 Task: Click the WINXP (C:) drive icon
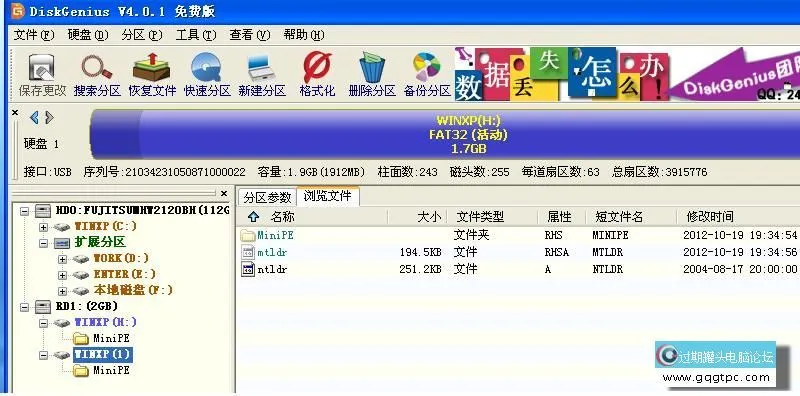tap(62, 227)
